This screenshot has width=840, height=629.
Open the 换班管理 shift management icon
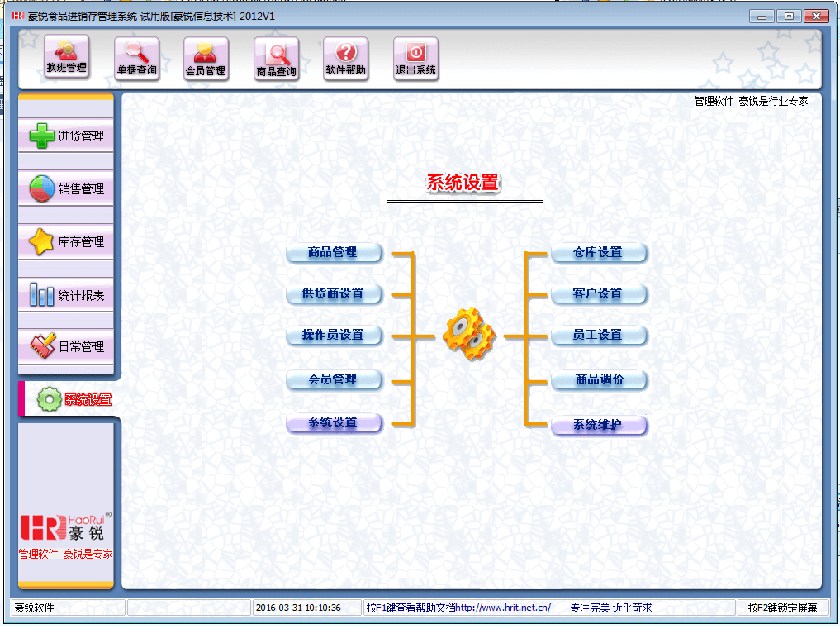67,58
